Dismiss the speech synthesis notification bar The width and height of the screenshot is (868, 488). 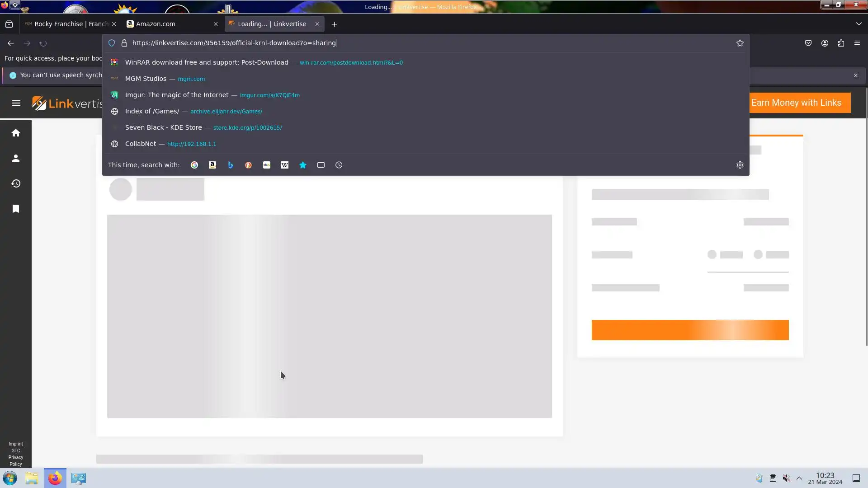pyautogui.click(x=855, y=75)
